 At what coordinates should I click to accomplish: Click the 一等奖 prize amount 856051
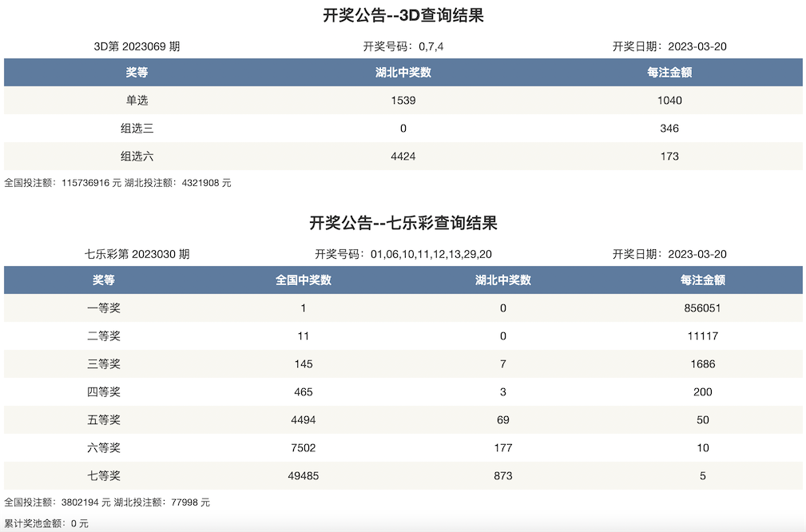[703, 308]
